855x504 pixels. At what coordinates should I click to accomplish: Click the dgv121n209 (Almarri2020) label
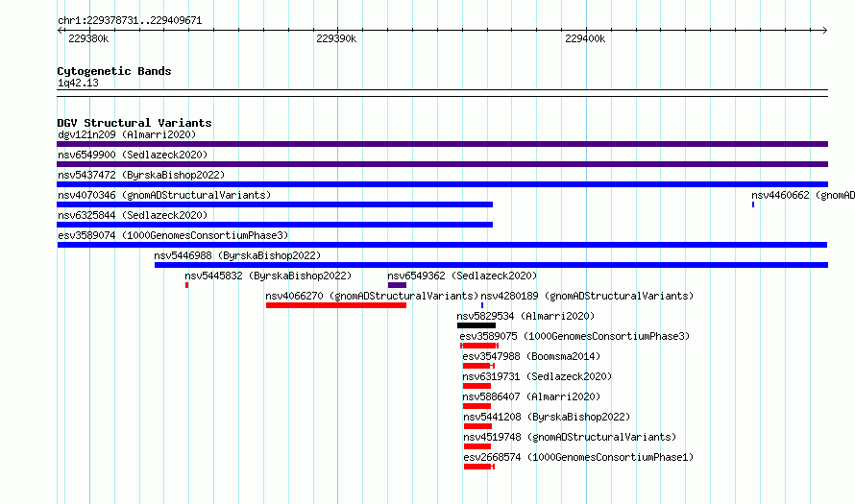(x=127, y=134)
